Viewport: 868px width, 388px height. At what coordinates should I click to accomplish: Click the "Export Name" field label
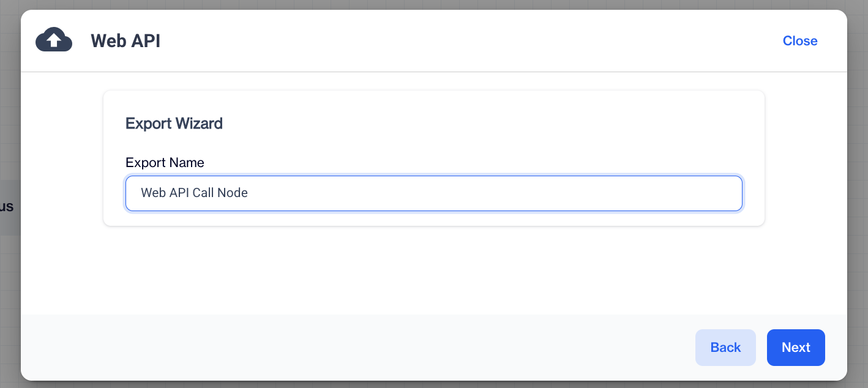[165, 163]
